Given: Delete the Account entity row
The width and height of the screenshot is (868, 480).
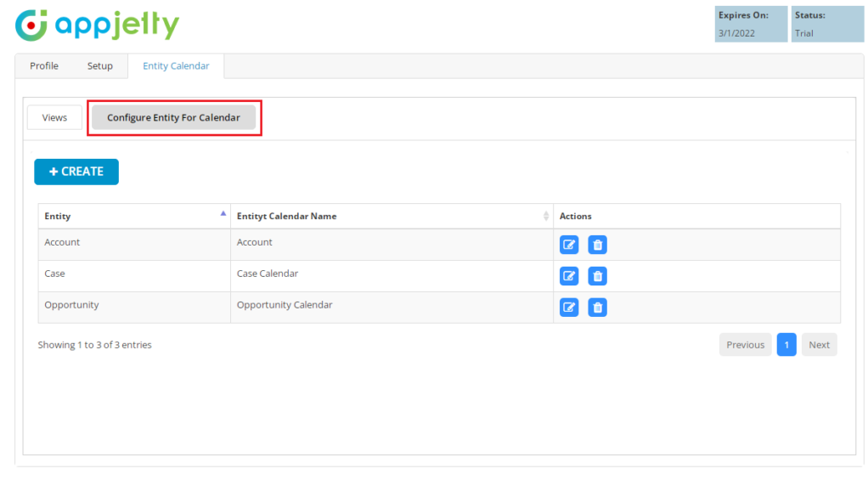Looking at the screenshot, I should pos(598,246).
